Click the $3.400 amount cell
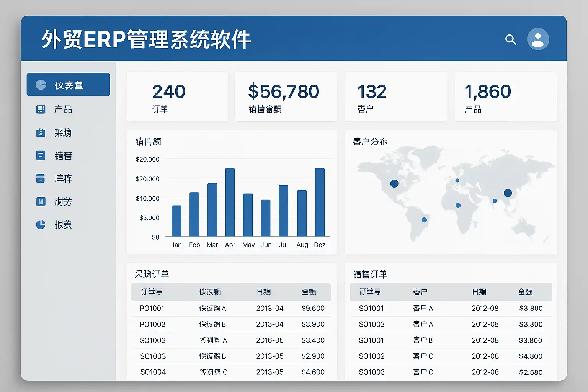 pyautogui.click(x=313, y=340)
